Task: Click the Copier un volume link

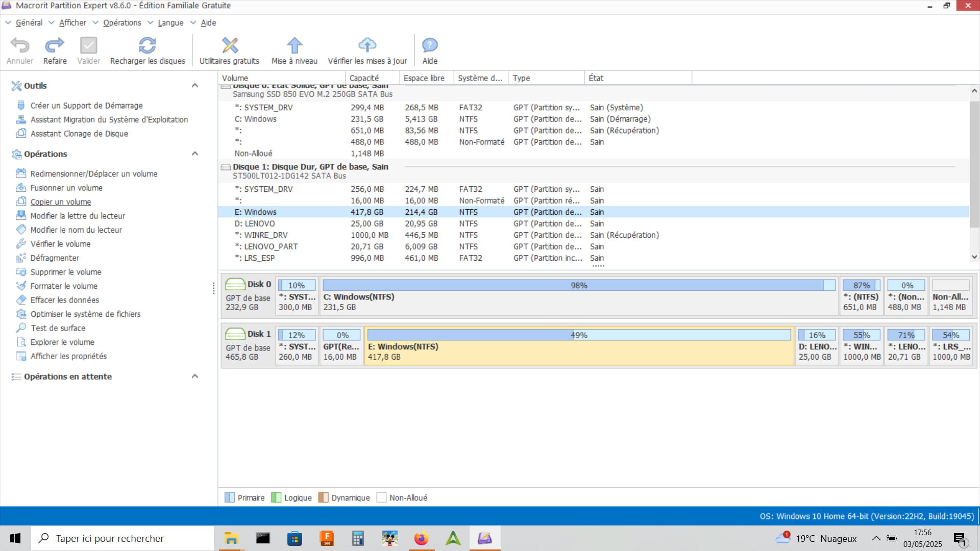Action: click(61, 202)
